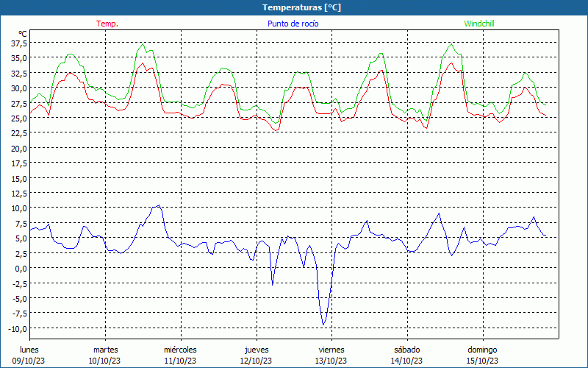
Task: Click the -2,5 y-axis value
Action: (18, 283)
